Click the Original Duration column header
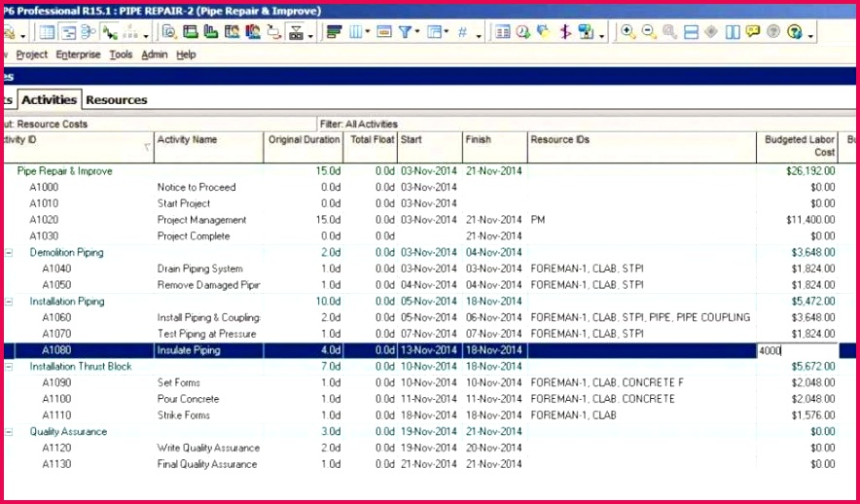 tap(304, 140)
